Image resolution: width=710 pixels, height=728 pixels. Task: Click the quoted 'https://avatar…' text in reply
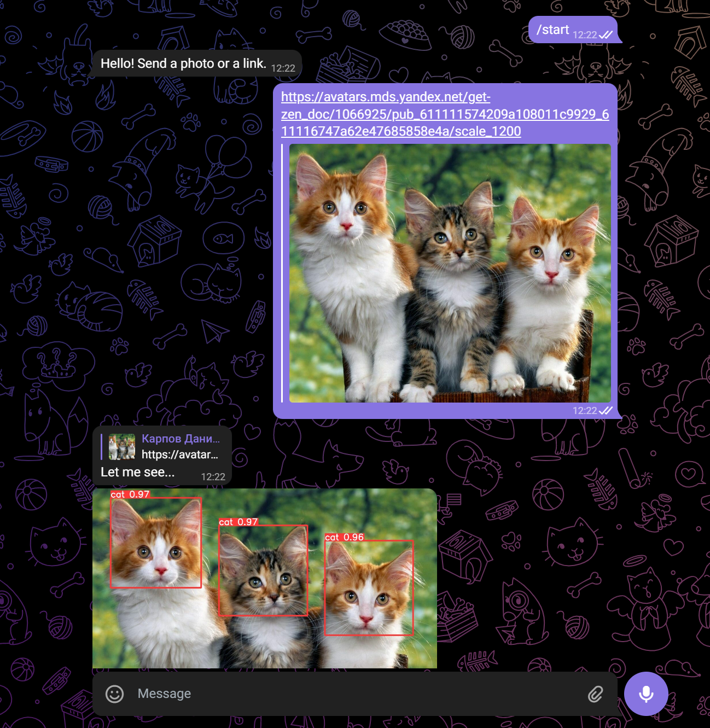point(180,455)
